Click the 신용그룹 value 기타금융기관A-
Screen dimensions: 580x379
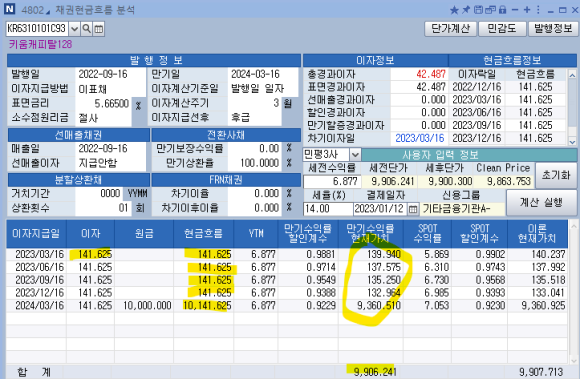click(x=456, y=209)
